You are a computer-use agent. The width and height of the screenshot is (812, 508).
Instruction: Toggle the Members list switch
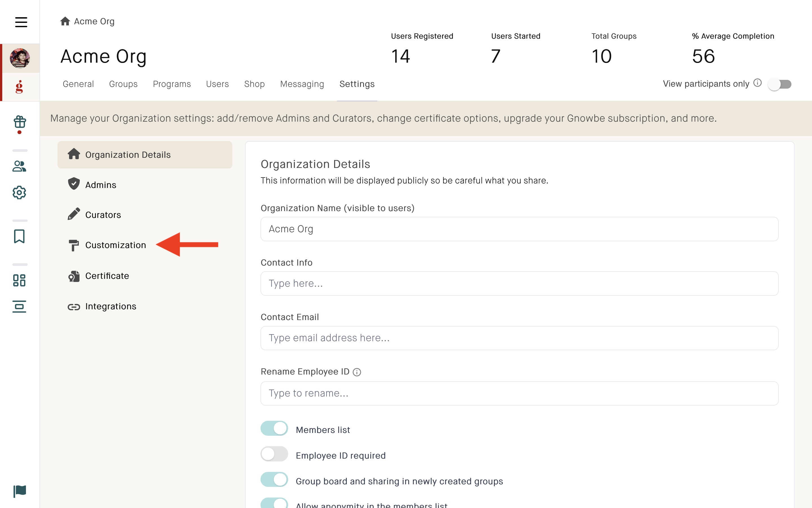(274, 428)
